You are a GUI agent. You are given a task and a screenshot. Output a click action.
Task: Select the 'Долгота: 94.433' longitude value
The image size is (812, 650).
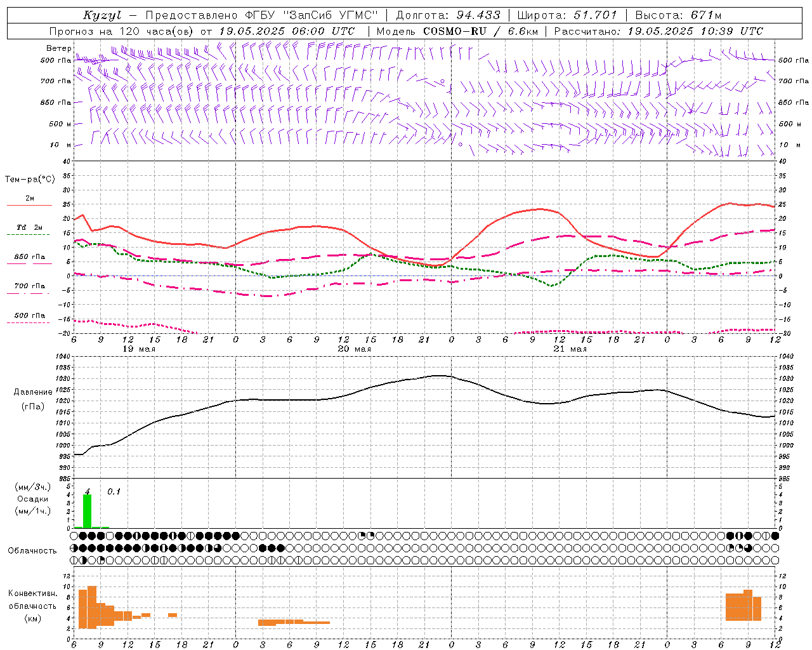448,15
